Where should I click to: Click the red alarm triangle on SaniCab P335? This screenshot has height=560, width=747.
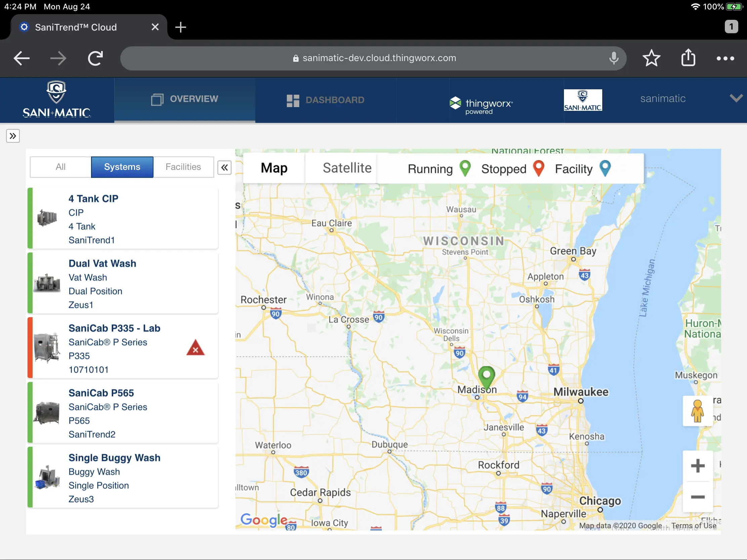pos(195,348)
